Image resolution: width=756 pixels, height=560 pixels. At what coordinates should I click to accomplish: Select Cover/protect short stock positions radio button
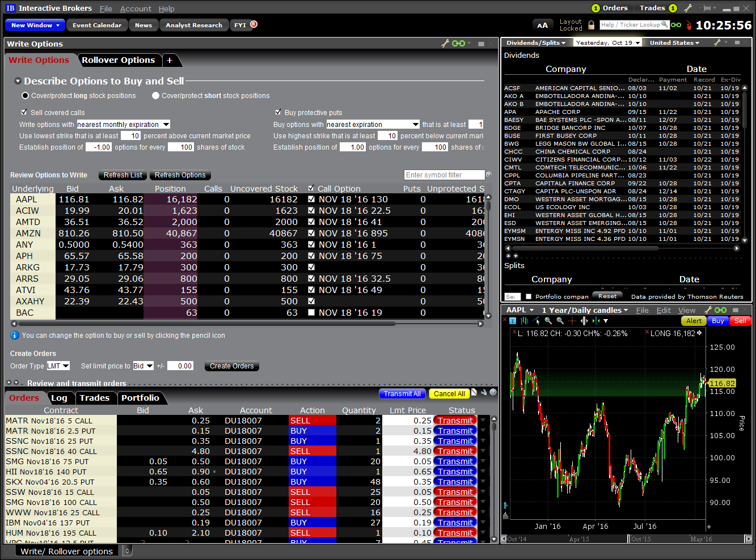click(155, 95)
